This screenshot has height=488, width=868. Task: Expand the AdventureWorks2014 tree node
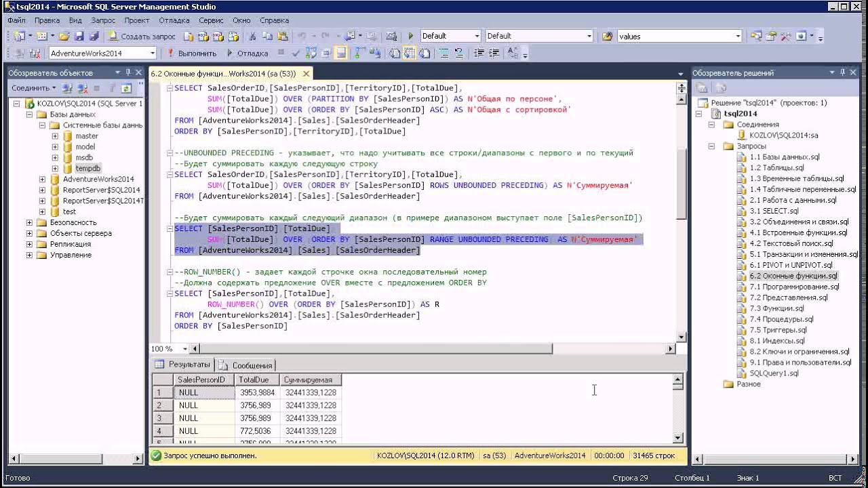[42, 180]
